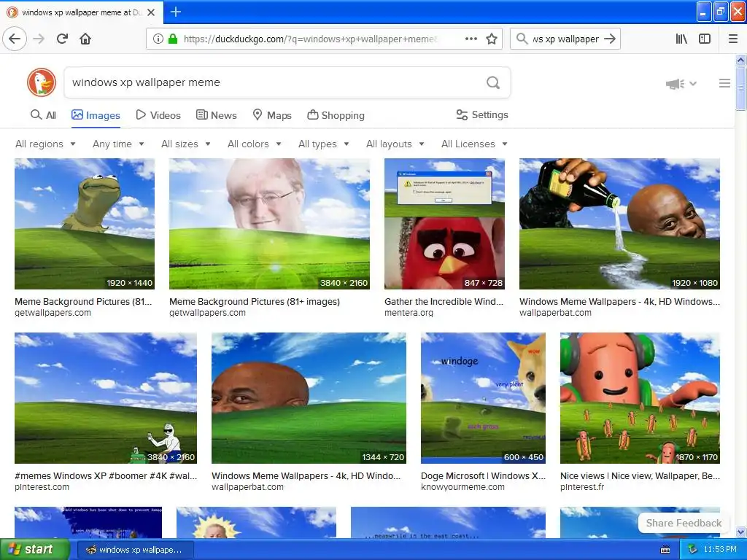Open the Settings dropdown
This screenshot has width=747, height=560.
(482, 114)
